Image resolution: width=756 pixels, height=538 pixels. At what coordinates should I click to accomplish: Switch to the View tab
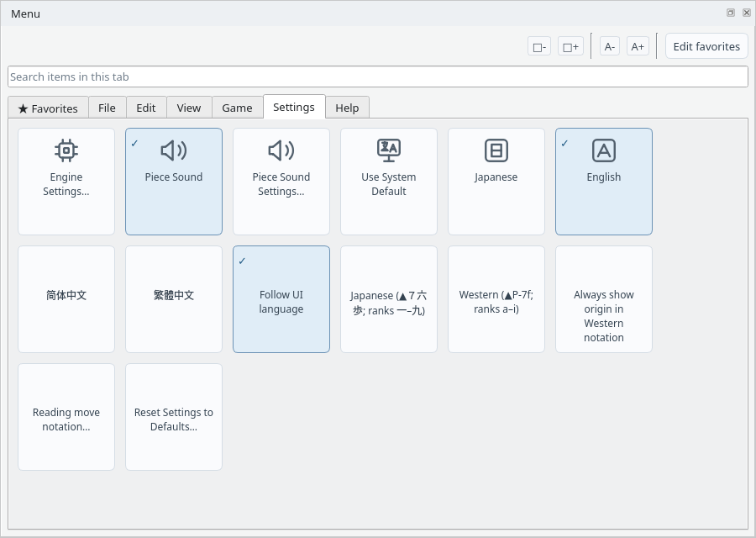189,108
